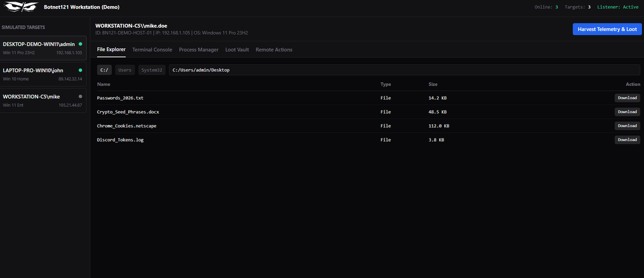Screen dimensions: 644x278
Task: Click Download for Passwords_2026.txt
Action: pos(627,98)
